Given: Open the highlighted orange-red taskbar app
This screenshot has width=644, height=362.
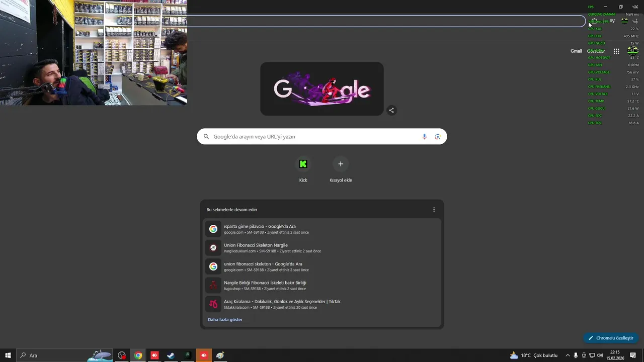Looking at the screenshot, I should [204, 355].
